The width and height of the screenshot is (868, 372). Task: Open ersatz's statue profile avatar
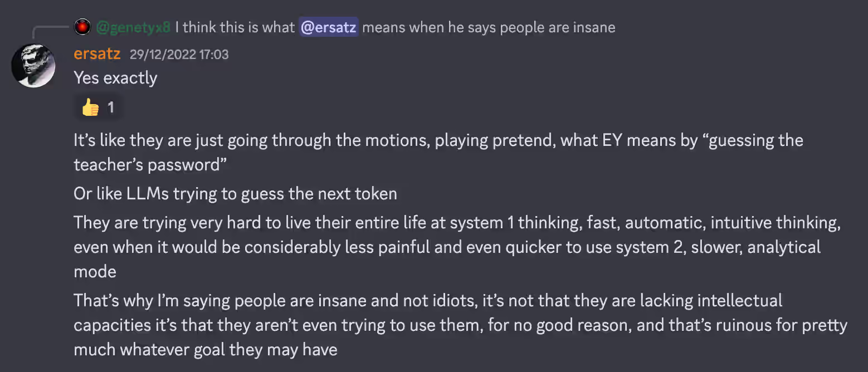click(x=33, y=66)
